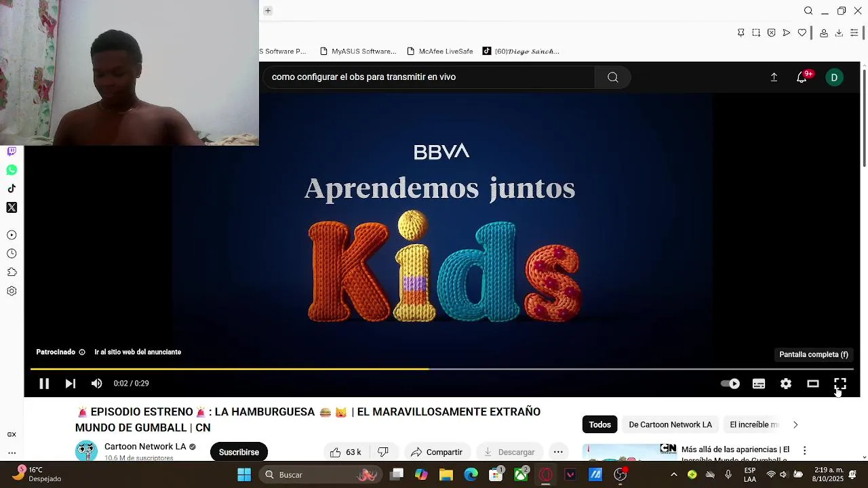Open options for 'Más allá de las apariencias'

[804, 451]
